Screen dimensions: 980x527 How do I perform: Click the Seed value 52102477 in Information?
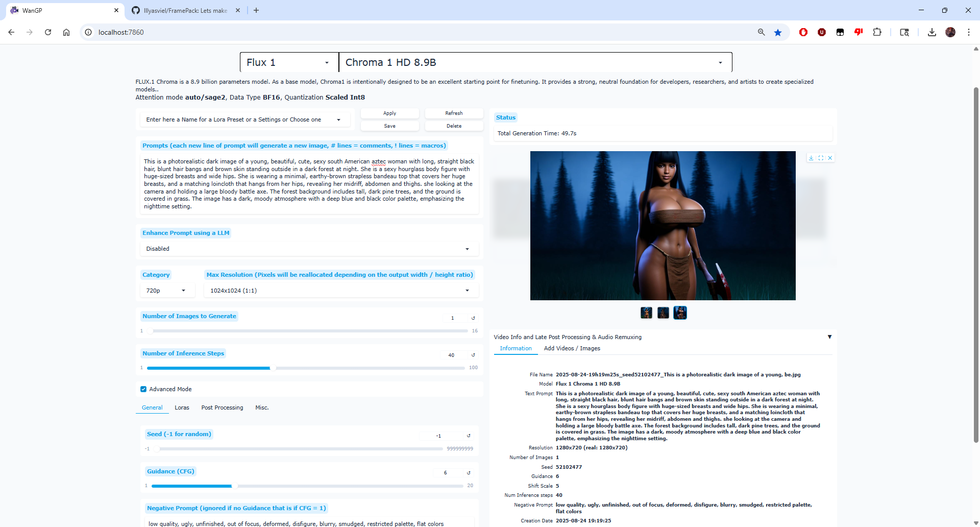[x=569, y=467]
